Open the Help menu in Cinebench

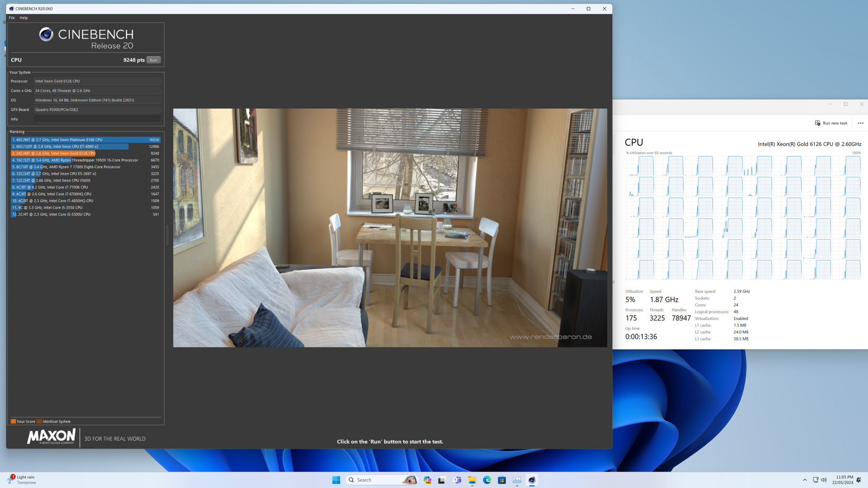point(24,18)
